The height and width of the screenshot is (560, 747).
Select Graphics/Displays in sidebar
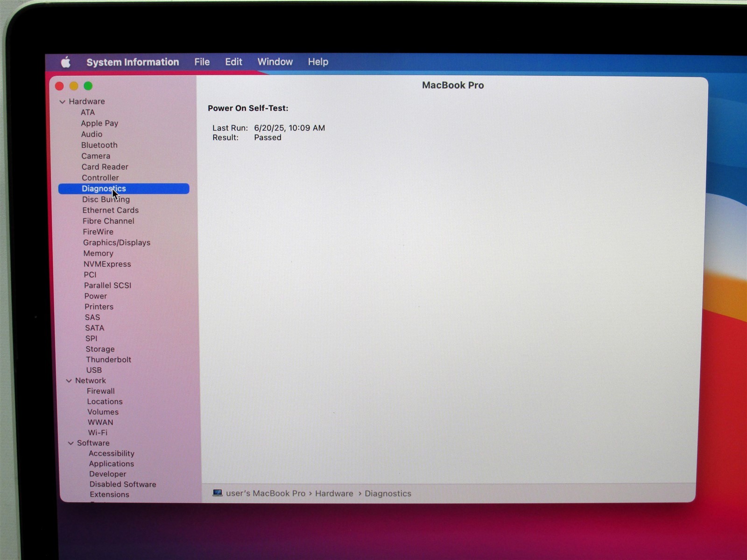point(117,243)
